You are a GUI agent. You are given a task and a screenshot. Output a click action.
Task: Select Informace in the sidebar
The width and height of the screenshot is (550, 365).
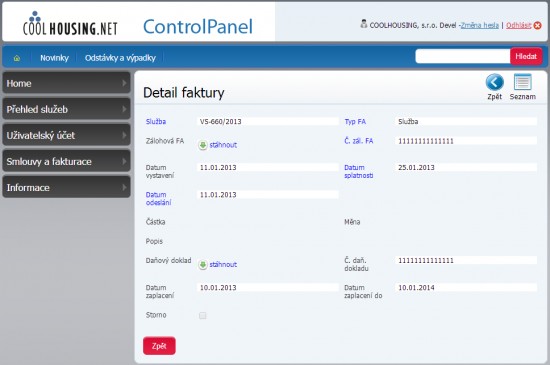66,187
